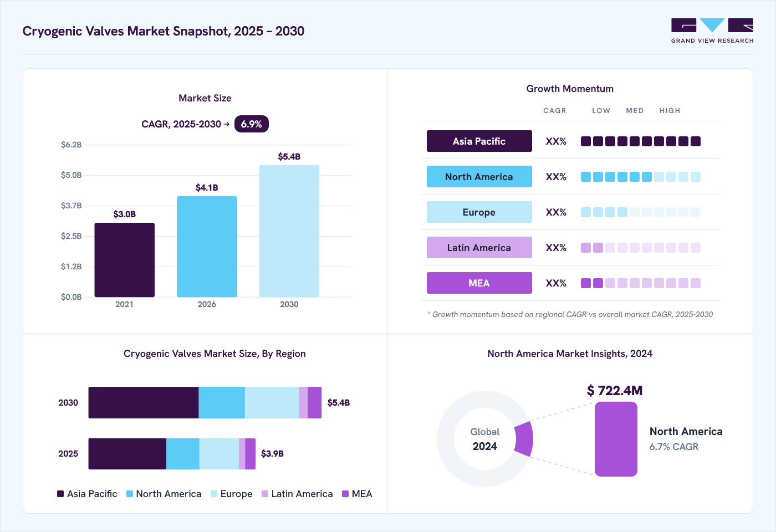Screen dimensions: 776x532
Task: Click the Grand View Research logo
Action: (x=712, y=31)
